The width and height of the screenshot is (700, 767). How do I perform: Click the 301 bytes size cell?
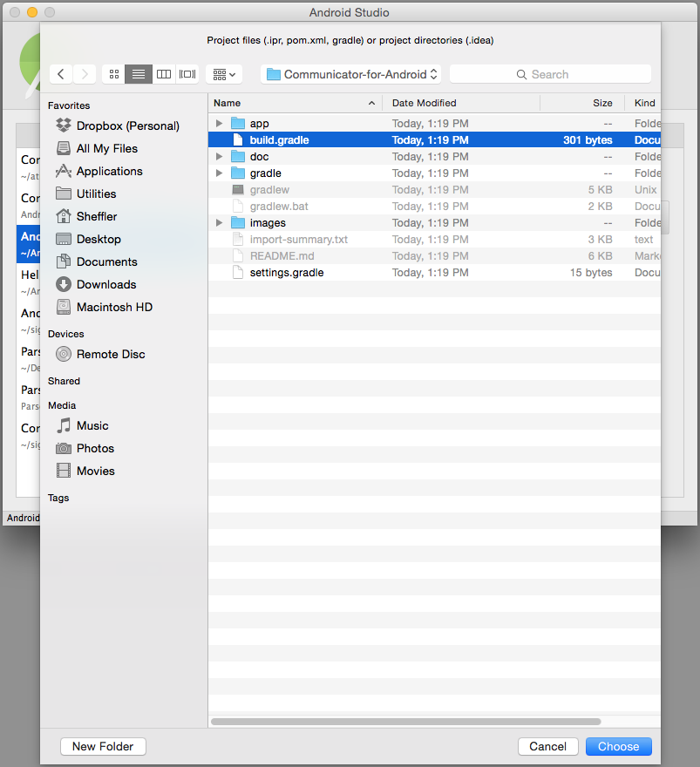point(588,140)
